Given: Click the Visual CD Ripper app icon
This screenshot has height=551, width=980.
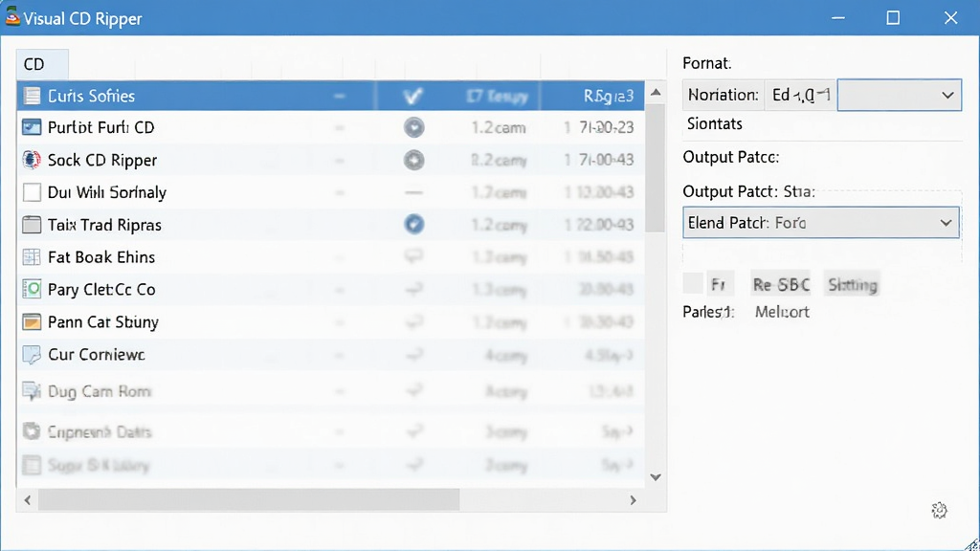Looking at the screenshot, I should click(11, 17).
